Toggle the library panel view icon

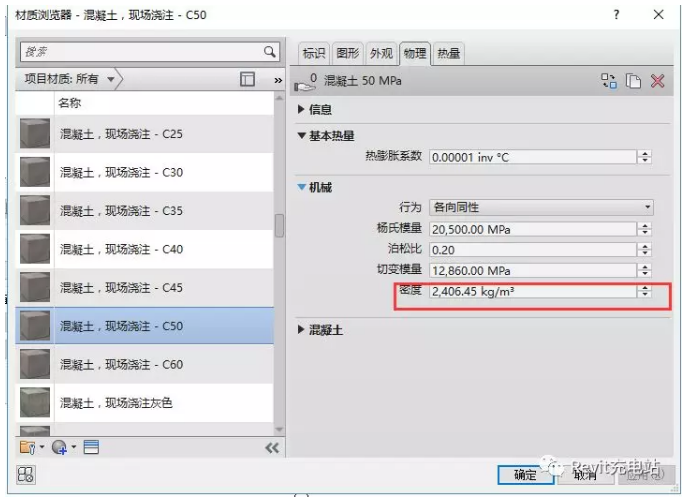[247, 79]
